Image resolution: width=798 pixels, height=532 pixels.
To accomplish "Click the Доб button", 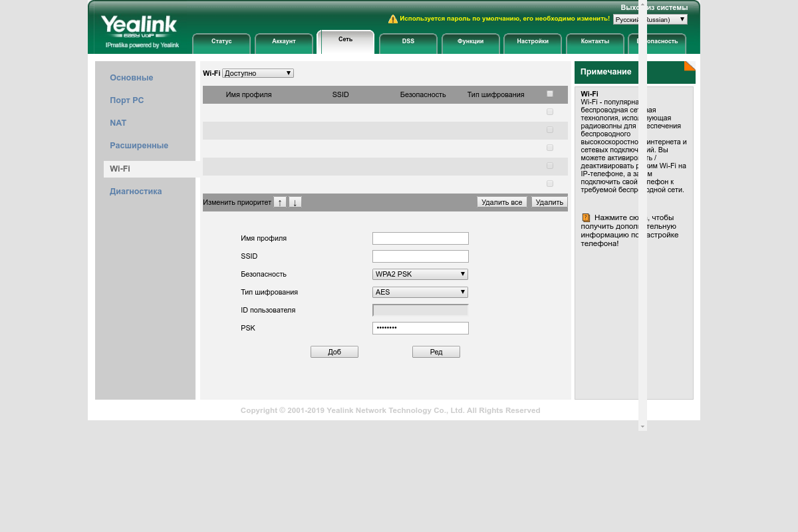I will [334, 352].
